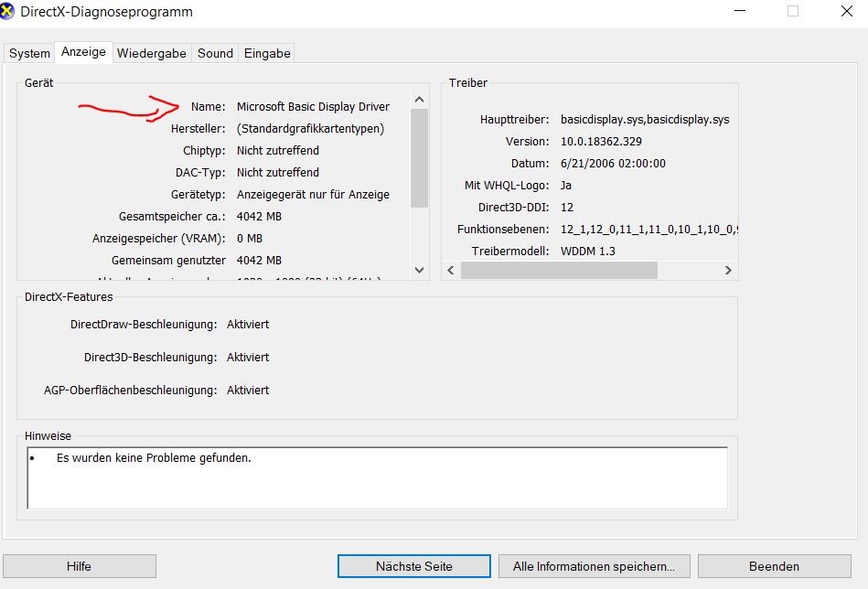This screenshot has height=589, width=868.
Task: Close the DirectX-Diagnoseprogramm window
Action: (x=846, y=12)
